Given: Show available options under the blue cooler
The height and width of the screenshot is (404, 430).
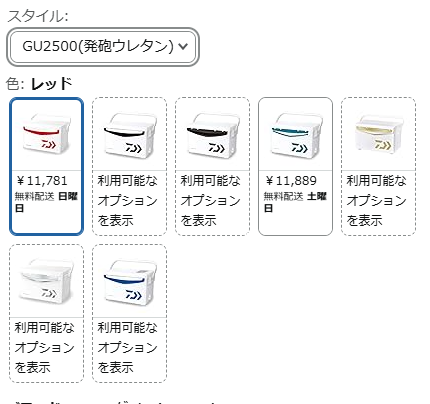Looking at the screenshot, I should pyautogui.click(x=128, y=347).
